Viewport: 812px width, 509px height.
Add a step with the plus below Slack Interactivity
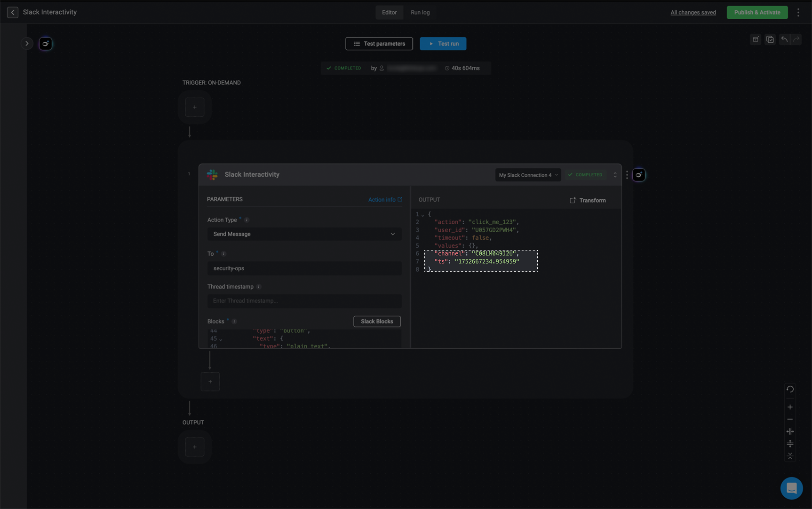(x=210, y=382)
